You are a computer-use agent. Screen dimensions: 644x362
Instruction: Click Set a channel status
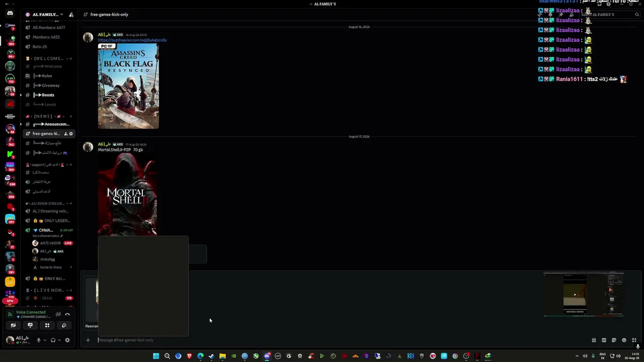coord(48,236)
